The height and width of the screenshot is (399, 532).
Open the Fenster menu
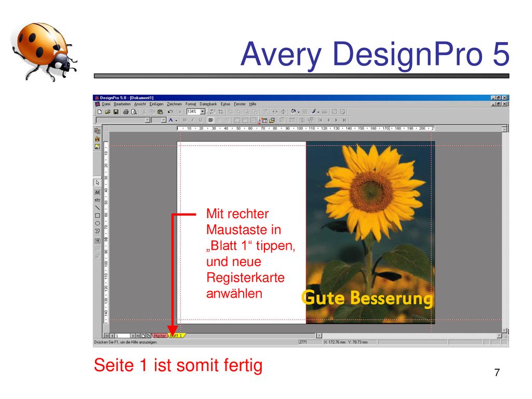pos(240,104)
